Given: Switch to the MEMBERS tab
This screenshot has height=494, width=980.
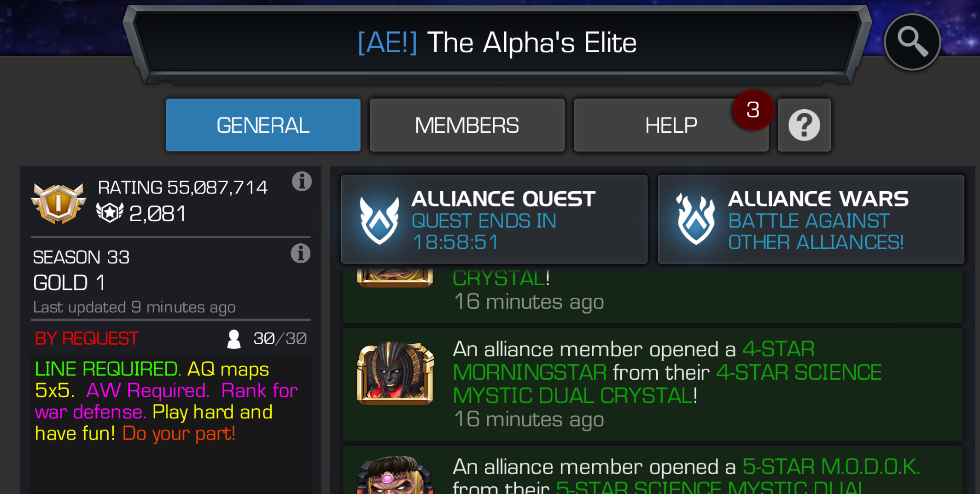Looking at the screenshot, I should click(467, 125).
